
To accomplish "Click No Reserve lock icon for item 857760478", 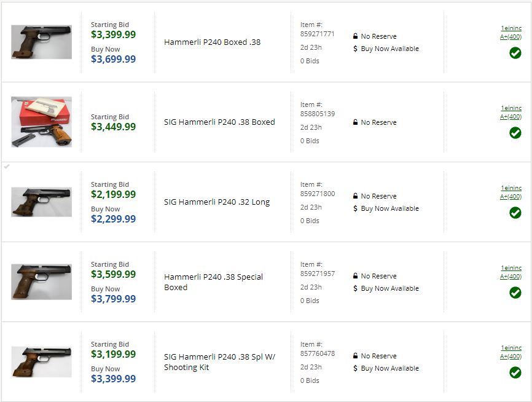I will coord(355,355).
